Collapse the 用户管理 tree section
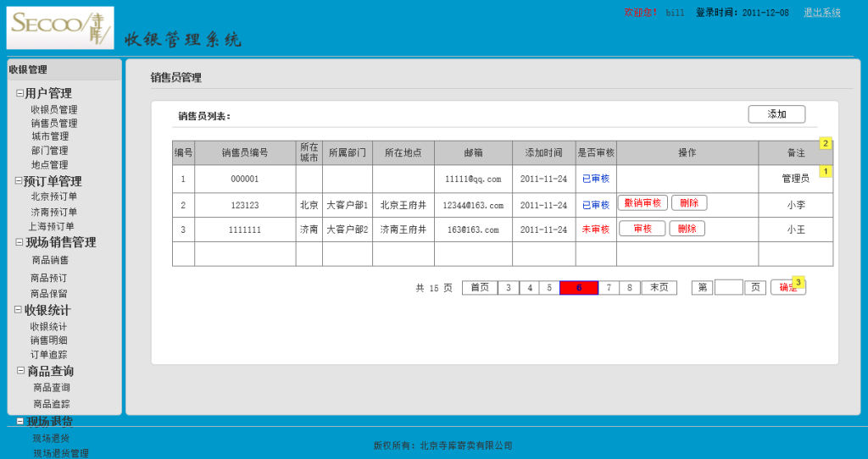This screenshot has width=868, height=459. (19, 93)
